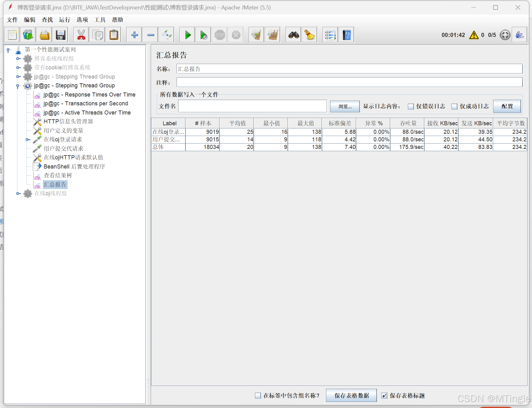Select 用户提交代请求 sampler
Viewport: 532px width, 408px height.
(x=63, y=149)
